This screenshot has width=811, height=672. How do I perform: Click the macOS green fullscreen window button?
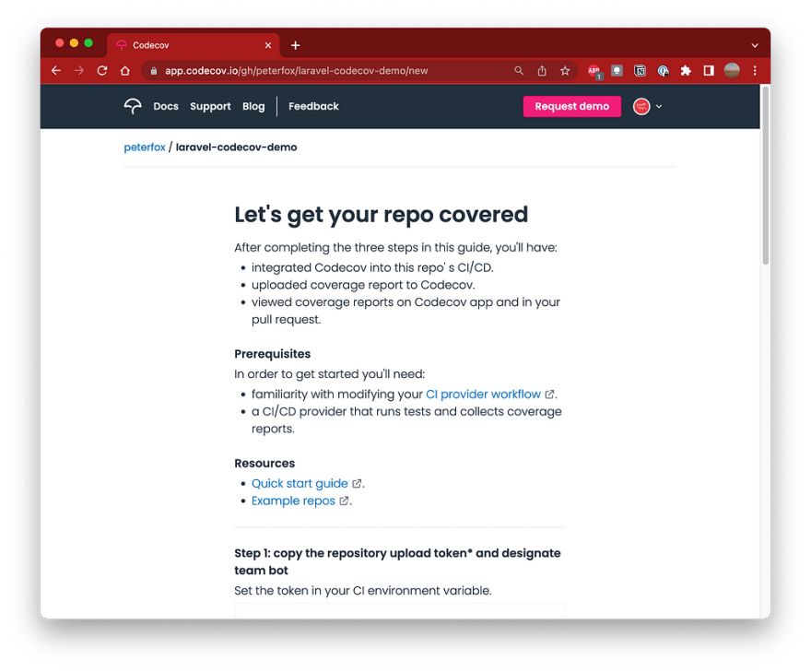pyautogui.click(x=88, y=43)
